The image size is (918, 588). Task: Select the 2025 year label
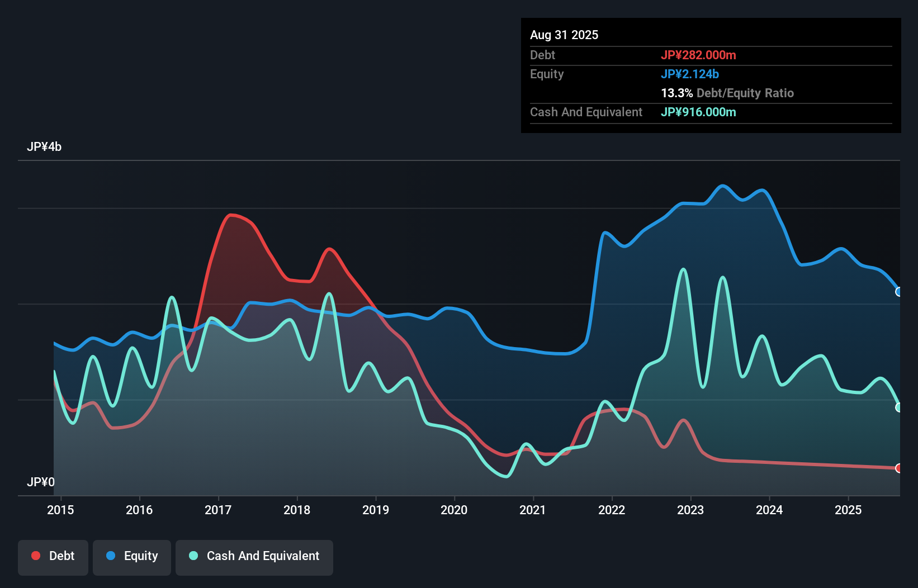coord(848,510)
